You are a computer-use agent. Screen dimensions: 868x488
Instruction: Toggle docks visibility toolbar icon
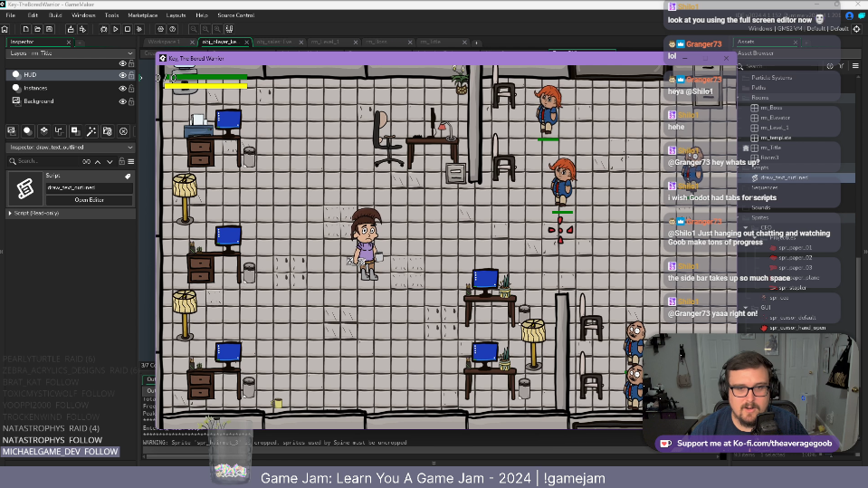(229, 29)
